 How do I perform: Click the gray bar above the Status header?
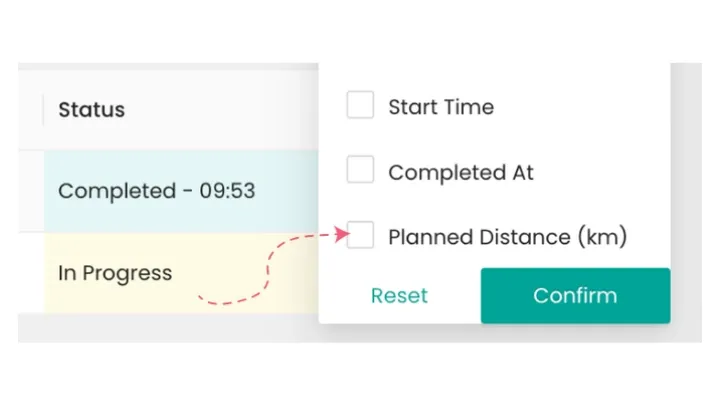coord(168,67)
